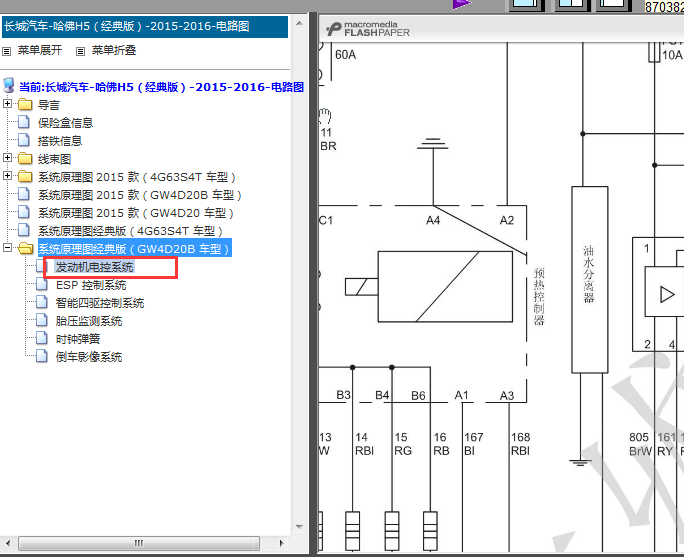This screenshot has height=557, width=684.
Task: Click the 805 BrW wire label
Action: tap(640, 444)
